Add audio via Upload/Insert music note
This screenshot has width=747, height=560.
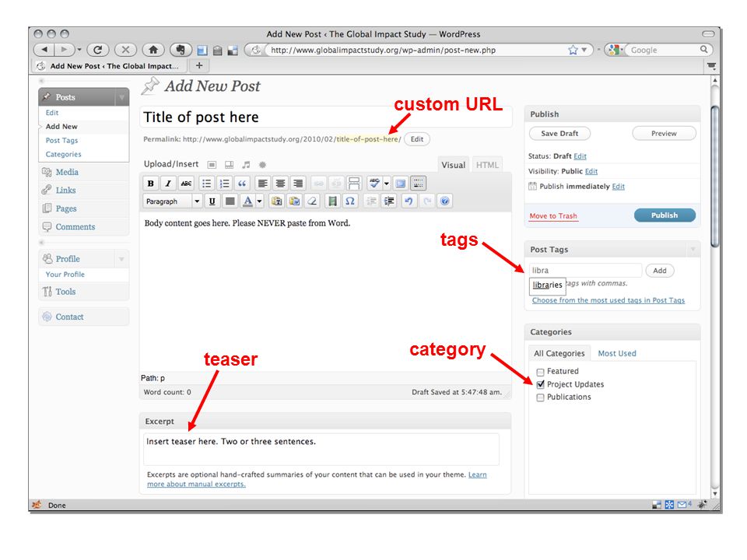[x=246, y=165]
